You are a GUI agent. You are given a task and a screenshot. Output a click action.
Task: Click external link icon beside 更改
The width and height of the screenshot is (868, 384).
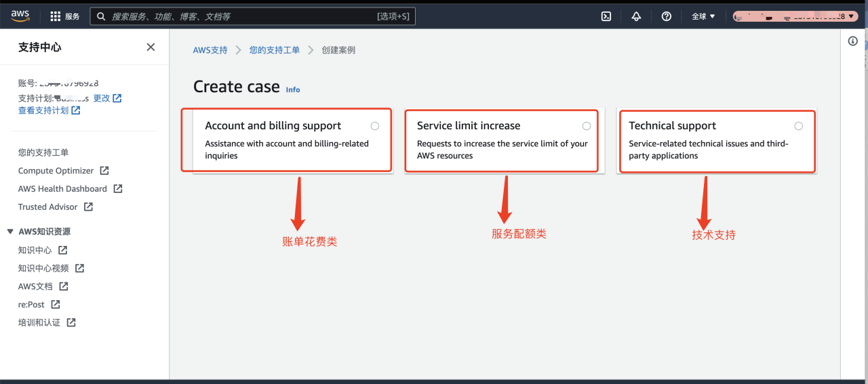click(117, 98)
